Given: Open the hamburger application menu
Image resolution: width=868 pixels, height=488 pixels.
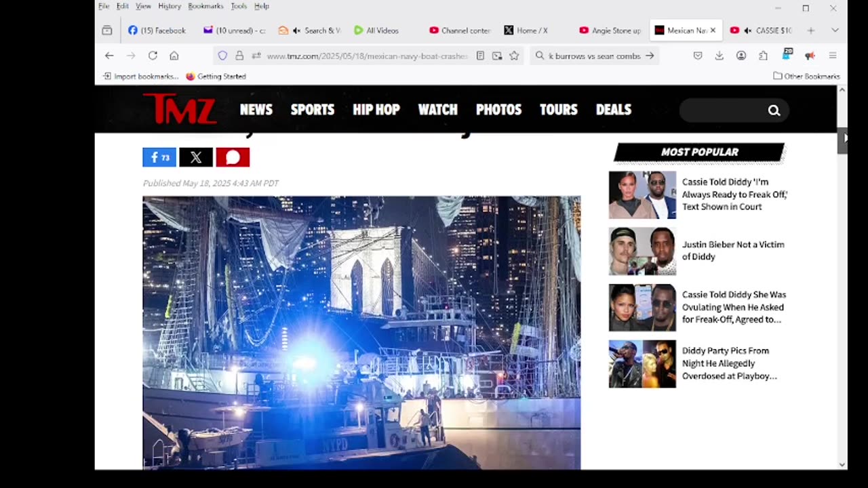Looking at the screenshot, I should click(x=833, y=56).
